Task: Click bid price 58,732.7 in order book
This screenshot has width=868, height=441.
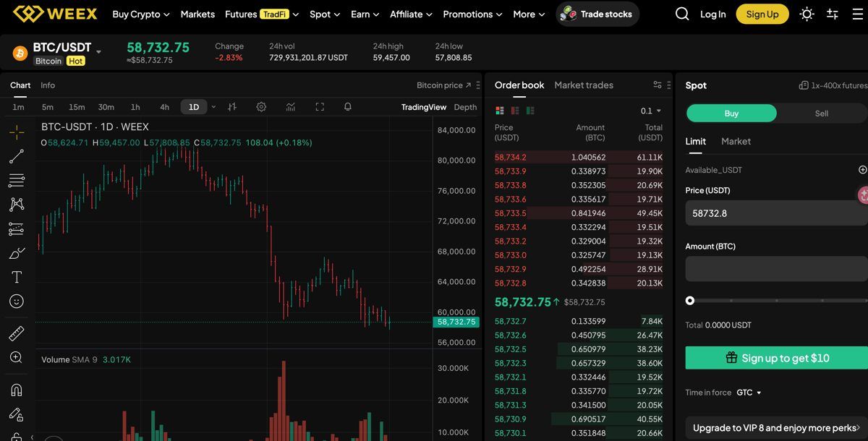Action: tap(511, 321)
